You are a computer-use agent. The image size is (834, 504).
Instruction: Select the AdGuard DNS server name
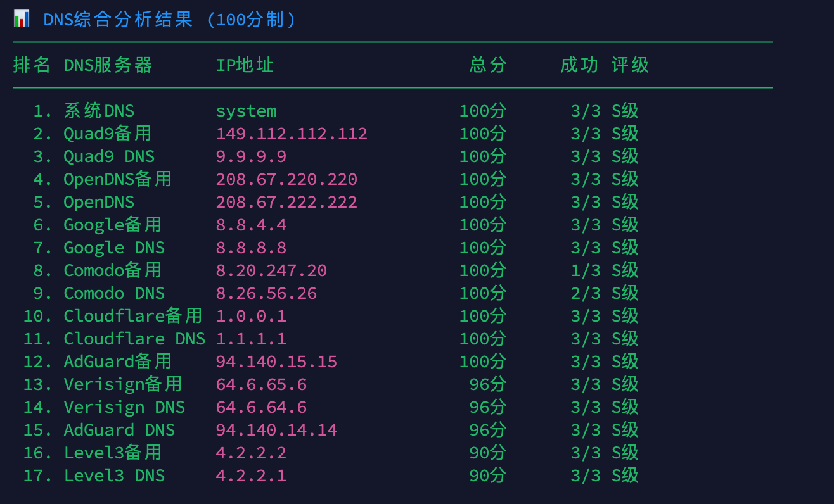pos(119,430)
